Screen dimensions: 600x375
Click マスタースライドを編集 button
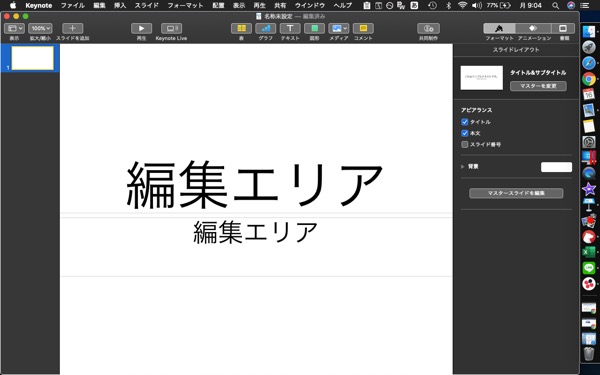point(516,193)
